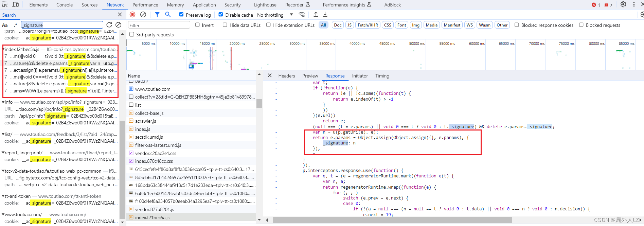Viewport: 644px width, 226px height.
Task: Close the request details pane
Action: [270, 75]
